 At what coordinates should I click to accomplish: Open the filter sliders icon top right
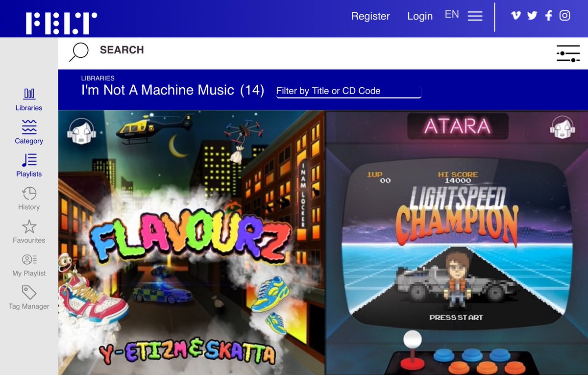568,53
